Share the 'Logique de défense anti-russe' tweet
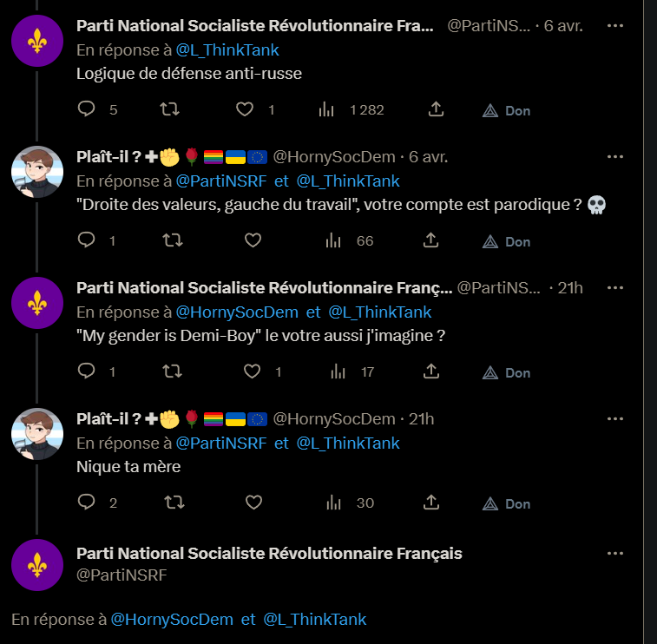This screenshot has width=657, height=644. (x=436, y=109)
